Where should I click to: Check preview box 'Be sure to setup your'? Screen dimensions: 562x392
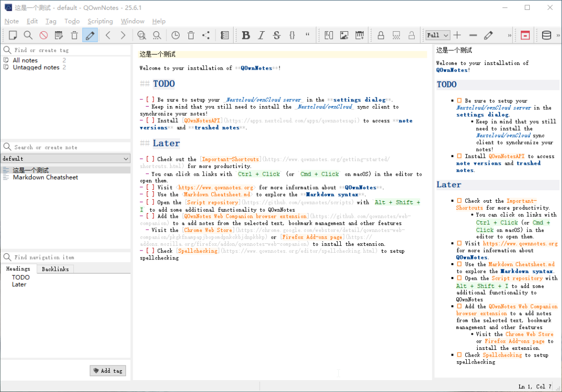point(459,100)
